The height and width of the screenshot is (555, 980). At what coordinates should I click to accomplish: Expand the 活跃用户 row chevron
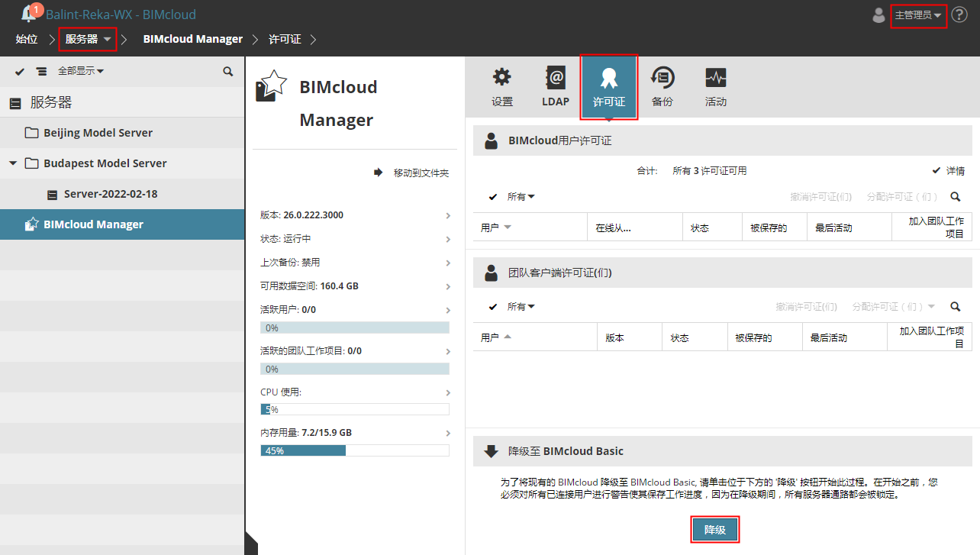coord(448,311)
